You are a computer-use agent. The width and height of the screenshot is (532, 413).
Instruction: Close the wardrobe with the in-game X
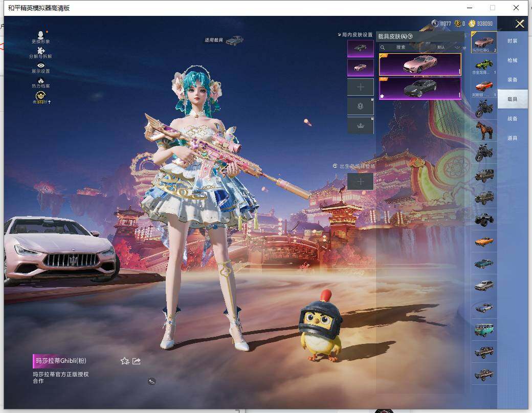tap(520, 24)
